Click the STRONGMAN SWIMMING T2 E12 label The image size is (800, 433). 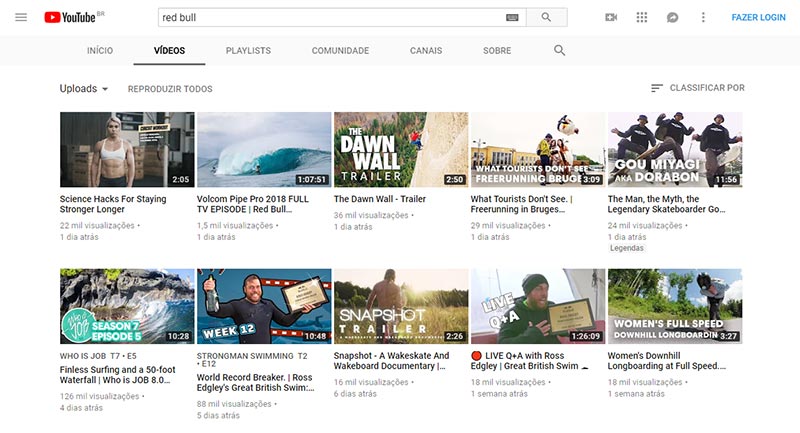click(x=252, y=360)
